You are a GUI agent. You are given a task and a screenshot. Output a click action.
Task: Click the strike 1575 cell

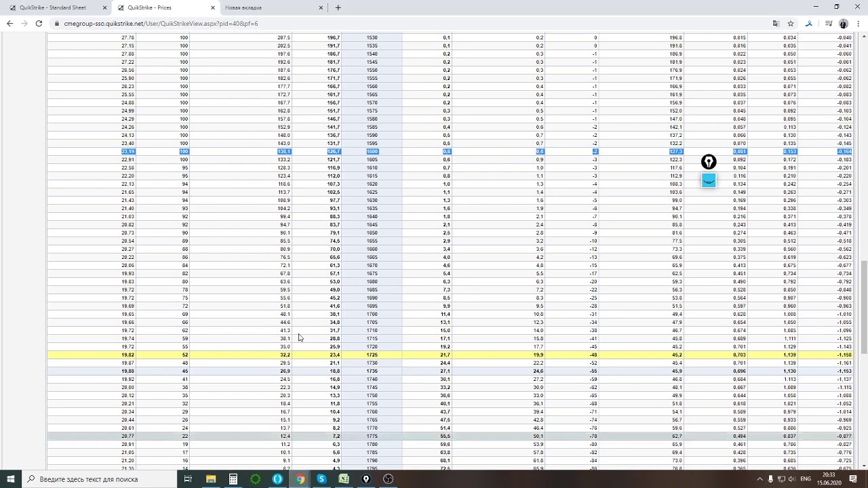(372, 110)
